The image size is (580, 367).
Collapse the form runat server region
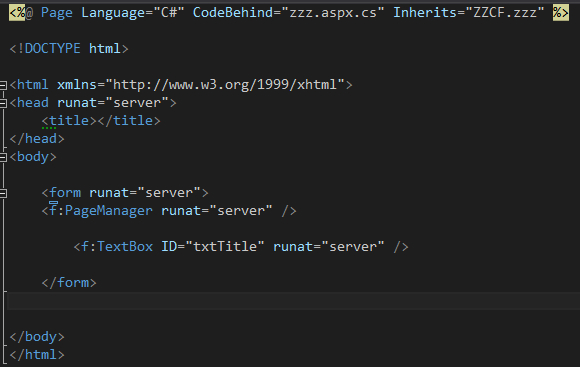(x=3, y=193)
